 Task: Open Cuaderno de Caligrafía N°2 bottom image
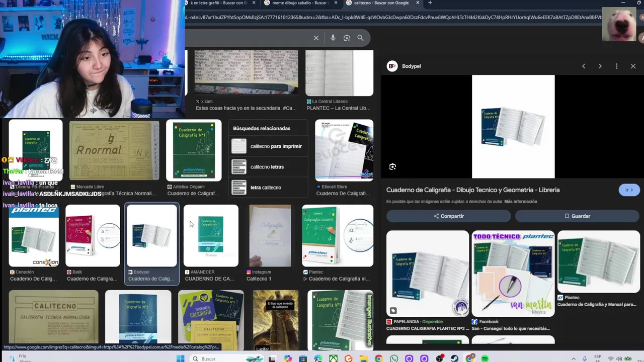coord(138,320)
